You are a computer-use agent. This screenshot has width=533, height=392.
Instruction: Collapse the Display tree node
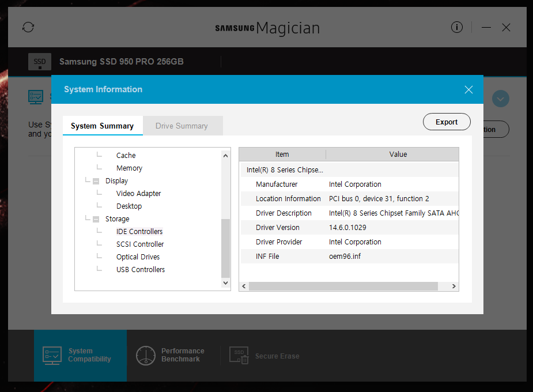96,181
